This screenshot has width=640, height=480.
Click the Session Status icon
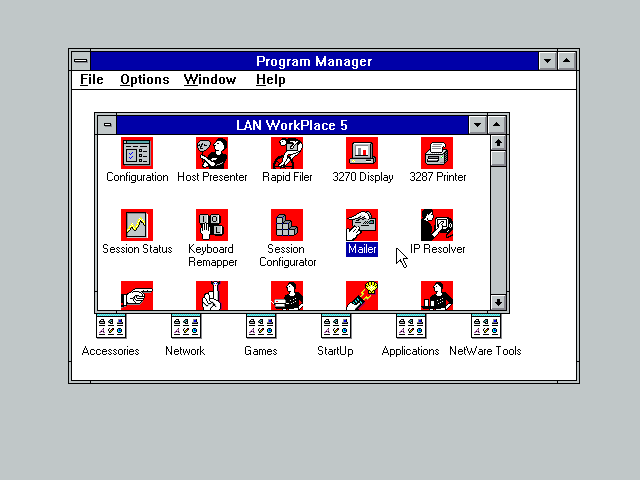click(137, 225)
